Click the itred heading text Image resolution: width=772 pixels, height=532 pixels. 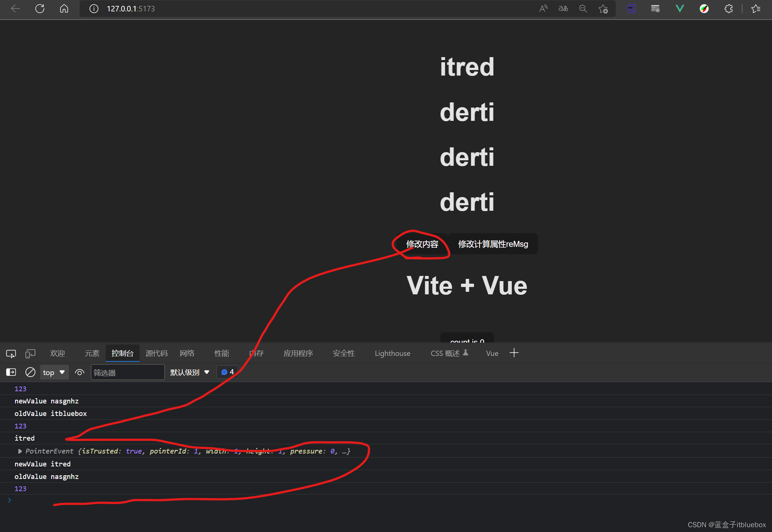[467, 67]
